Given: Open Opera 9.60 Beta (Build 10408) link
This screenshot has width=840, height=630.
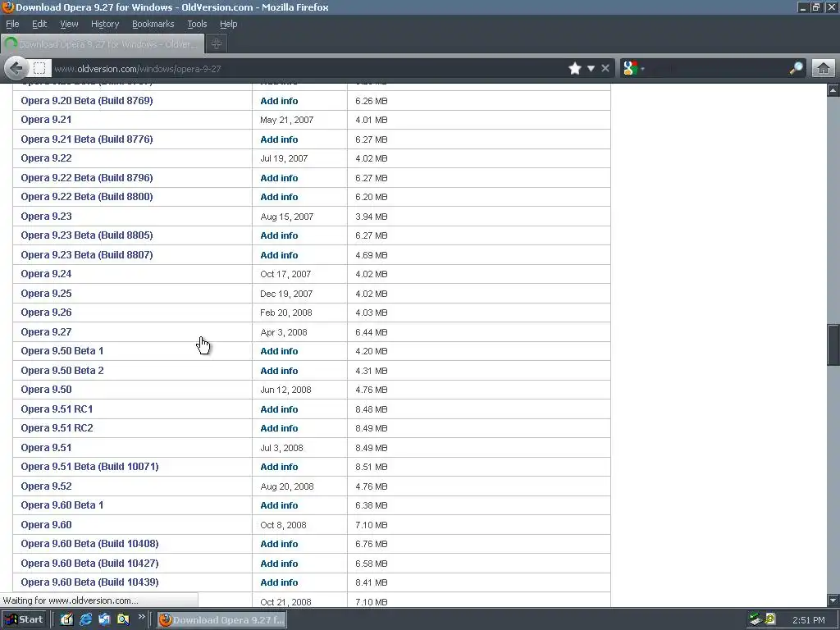Looking at the screenshot, I should tap(89, 544).
